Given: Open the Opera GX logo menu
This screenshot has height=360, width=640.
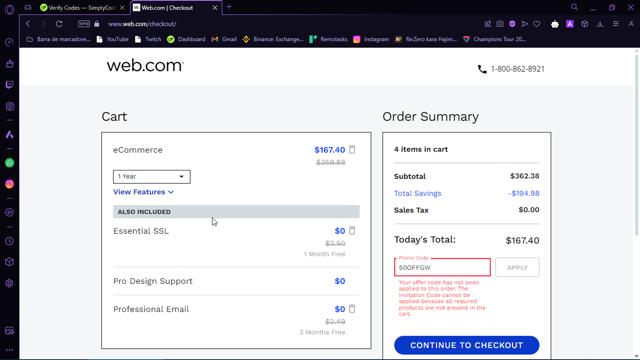Looking at the screenshot, I should [x=9, y=9].
